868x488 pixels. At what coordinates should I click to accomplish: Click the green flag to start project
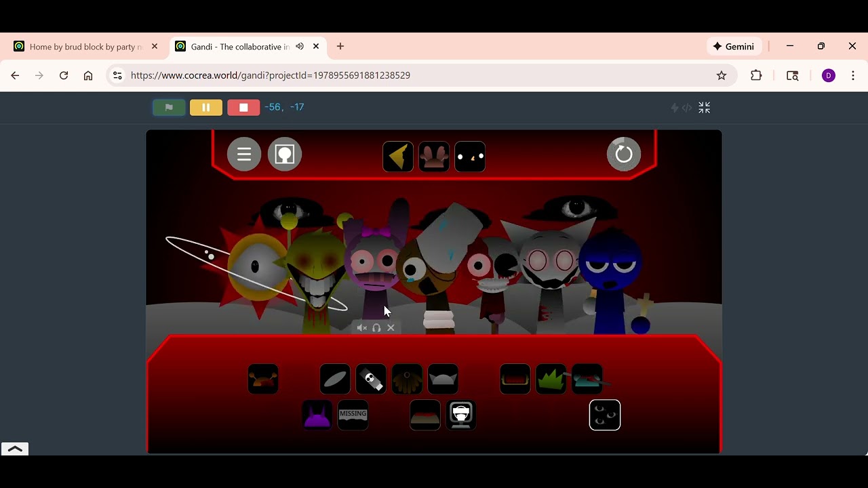[x=169, y=107]
